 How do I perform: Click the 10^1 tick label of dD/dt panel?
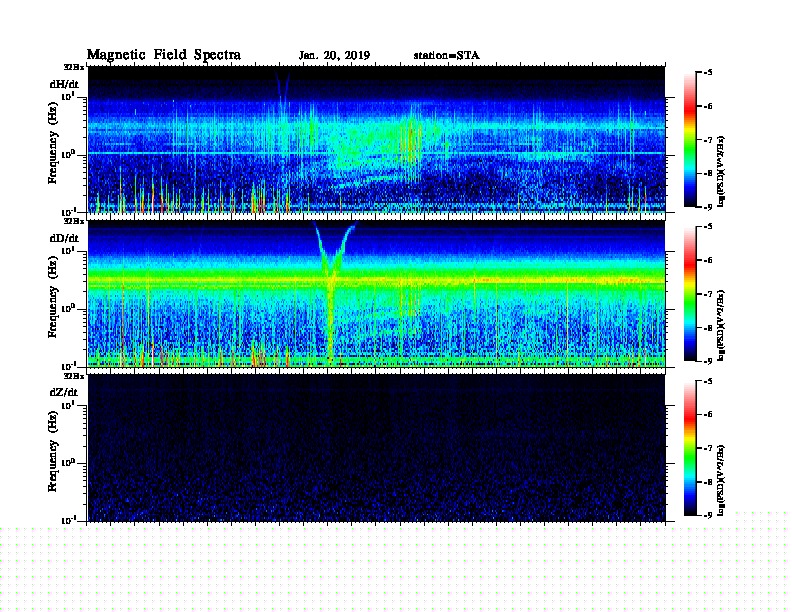coord(68,250)
